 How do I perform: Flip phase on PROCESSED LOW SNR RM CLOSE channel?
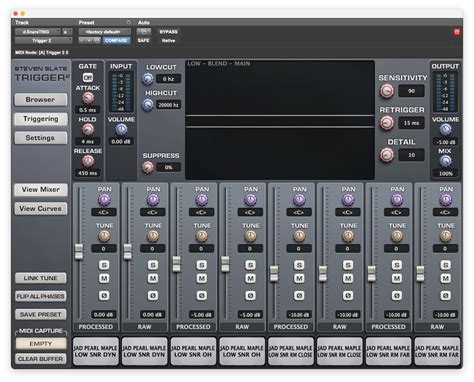click(x=299, y=295)
